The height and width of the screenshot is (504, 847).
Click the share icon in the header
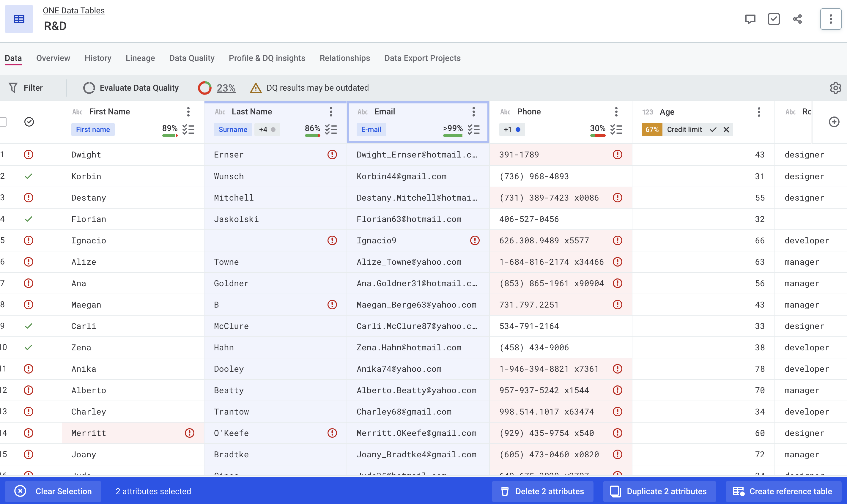[x=797, y=19]
